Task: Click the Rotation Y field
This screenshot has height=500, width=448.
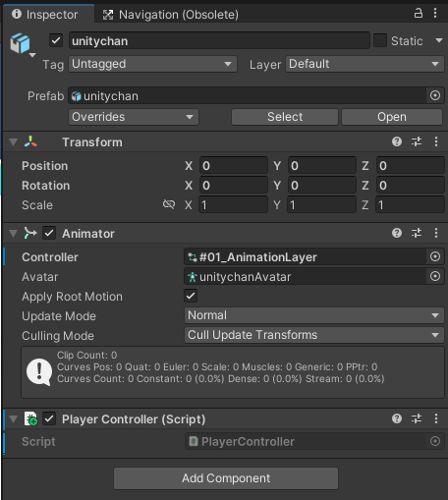Action: click(322, 185)
